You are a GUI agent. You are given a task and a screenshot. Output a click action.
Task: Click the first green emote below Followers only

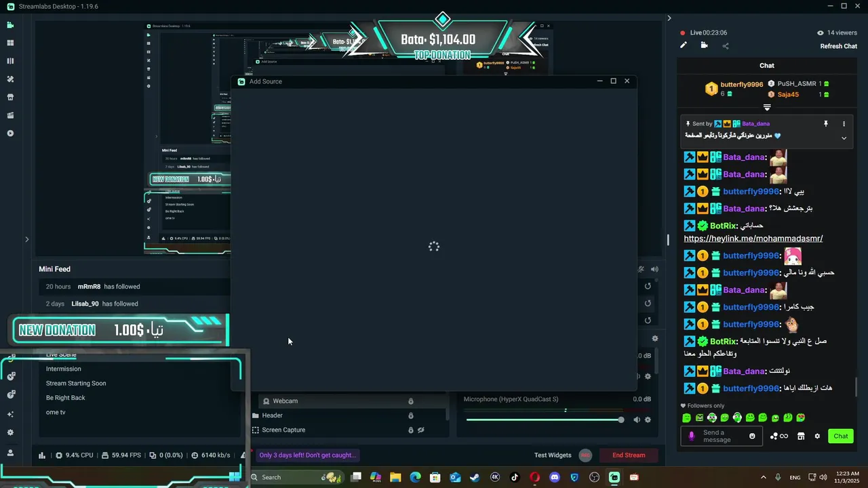point(686,418)
